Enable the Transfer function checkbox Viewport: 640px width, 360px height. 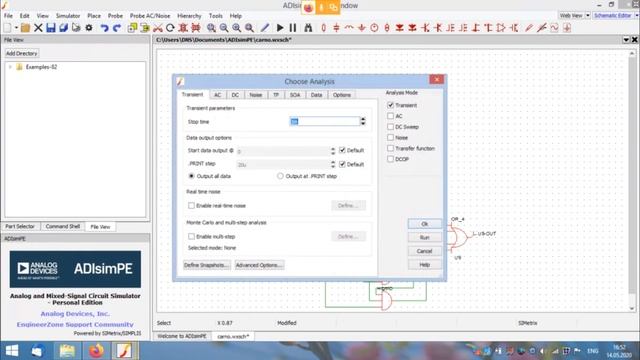click(391, 148)
